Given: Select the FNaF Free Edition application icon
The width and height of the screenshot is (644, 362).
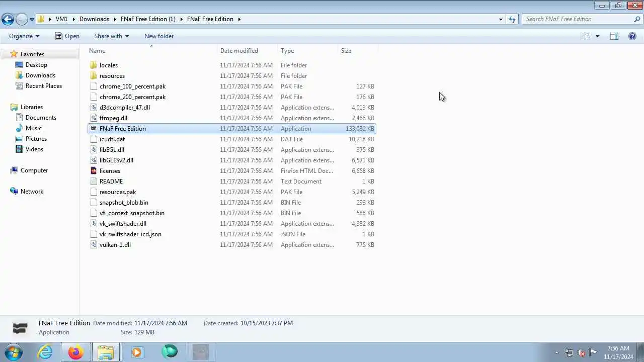Looking at the screenshot, I should 94,129.
